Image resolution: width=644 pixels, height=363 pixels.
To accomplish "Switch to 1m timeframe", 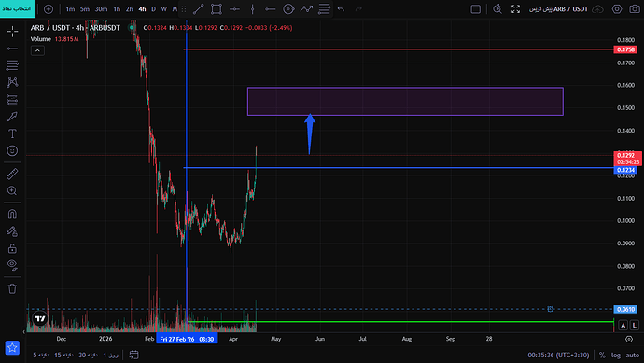I will tap(70, 9).
